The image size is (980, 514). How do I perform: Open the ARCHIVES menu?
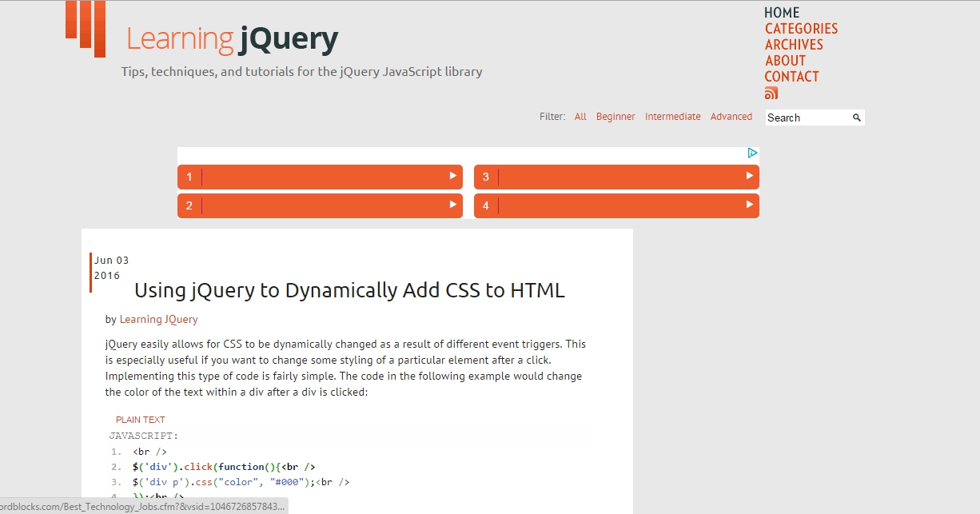pos(794,44)
